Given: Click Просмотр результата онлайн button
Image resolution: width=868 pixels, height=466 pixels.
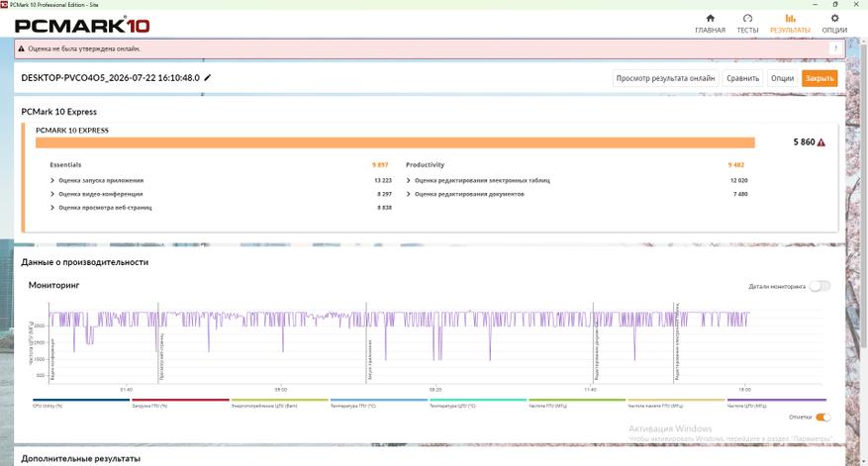Looking at the screenshot, I should point(665,78).
